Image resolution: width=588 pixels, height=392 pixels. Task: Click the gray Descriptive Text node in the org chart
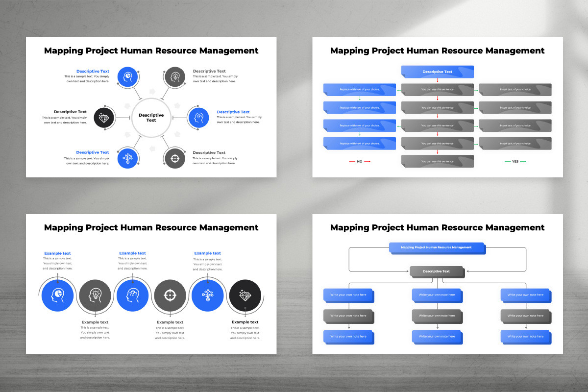[438, 271]
